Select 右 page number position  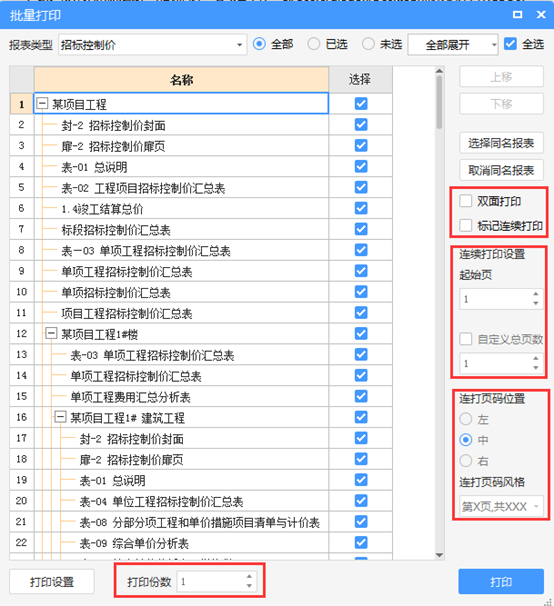[x=466, y=461]
